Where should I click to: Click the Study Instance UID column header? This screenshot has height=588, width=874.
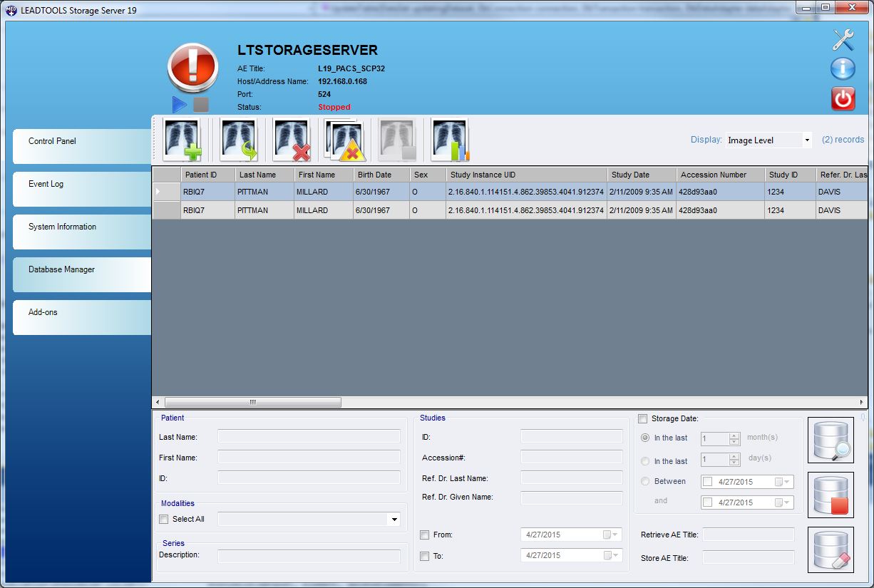pyautogui.click(x=527, y=175)
